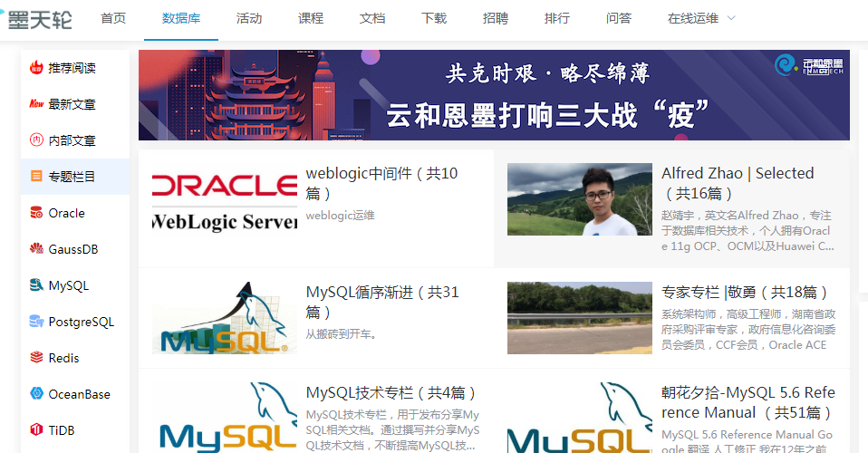
Task: Click the GaussDB flower icon
Action: pyautogui.click(x=36, y=248)
